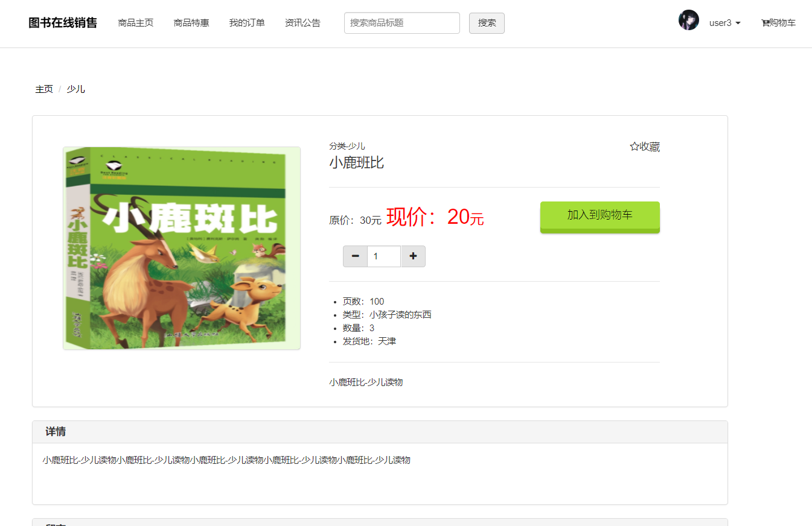Open 商品主页 in the navigation bar
The height and width of the screenshot is (526, 812).
(136, 23)
